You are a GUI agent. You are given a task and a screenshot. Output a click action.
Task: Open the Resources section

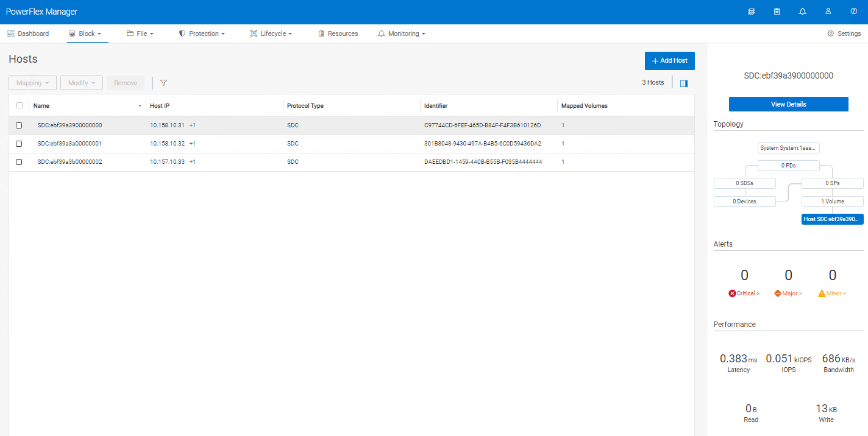[x=338, y=33]
